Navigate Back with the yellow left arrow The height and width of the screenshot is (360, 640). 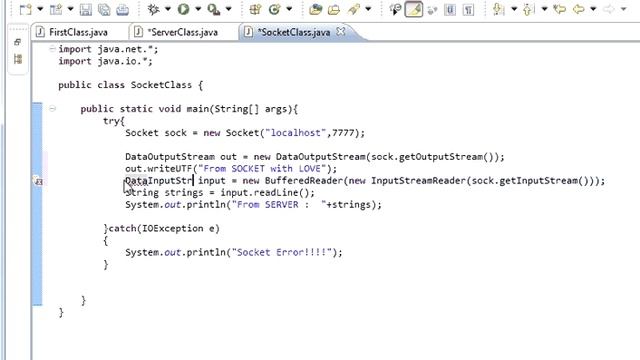[578, 9]
